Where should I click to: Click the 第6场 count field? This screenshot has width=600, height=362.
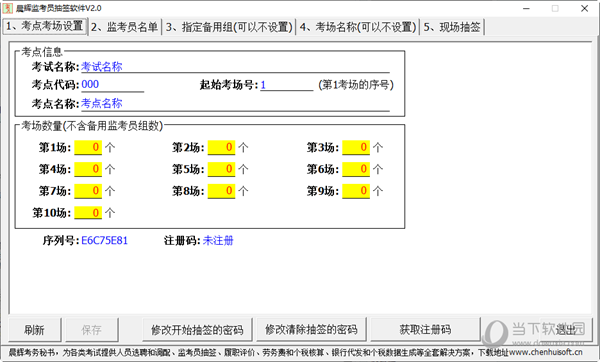click(356, 169)
